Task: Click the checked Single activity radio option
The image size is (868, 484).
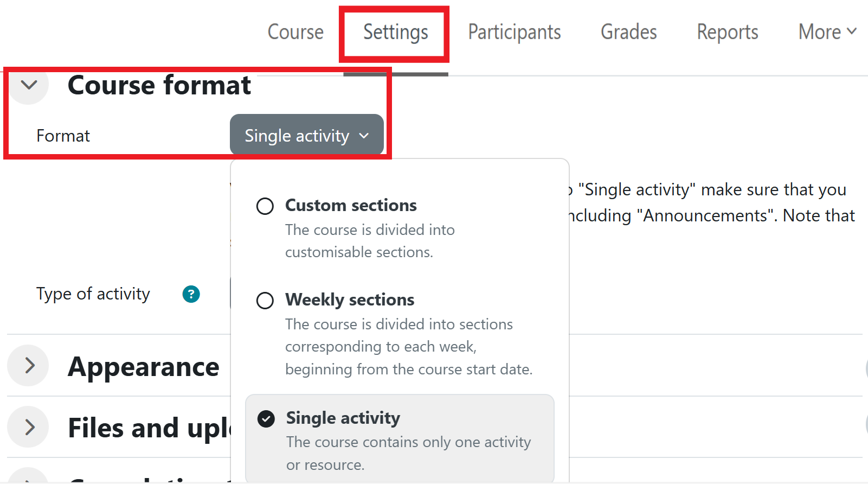Action: (266, 419)
